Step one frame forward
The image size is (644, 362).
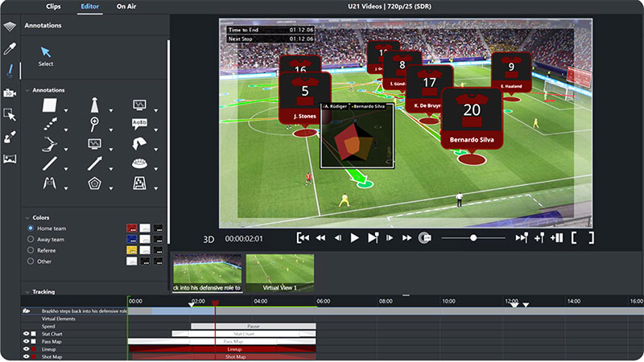point(390,238)
